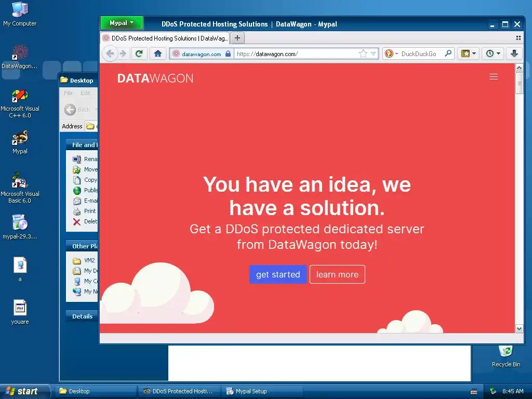Open File menu in Desktop window
This screenshot has width=532, height=399.
click(x=68, y=93)
